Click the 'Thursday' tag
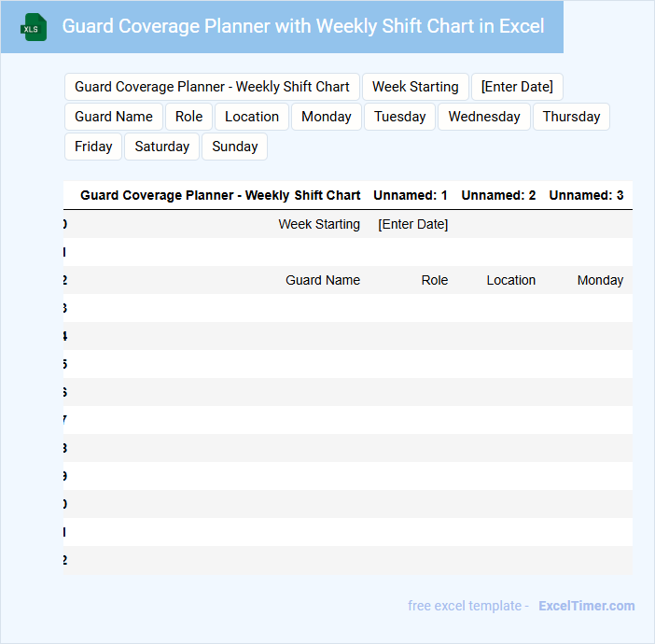The image size is (655, 644). (x=571, y=117)
